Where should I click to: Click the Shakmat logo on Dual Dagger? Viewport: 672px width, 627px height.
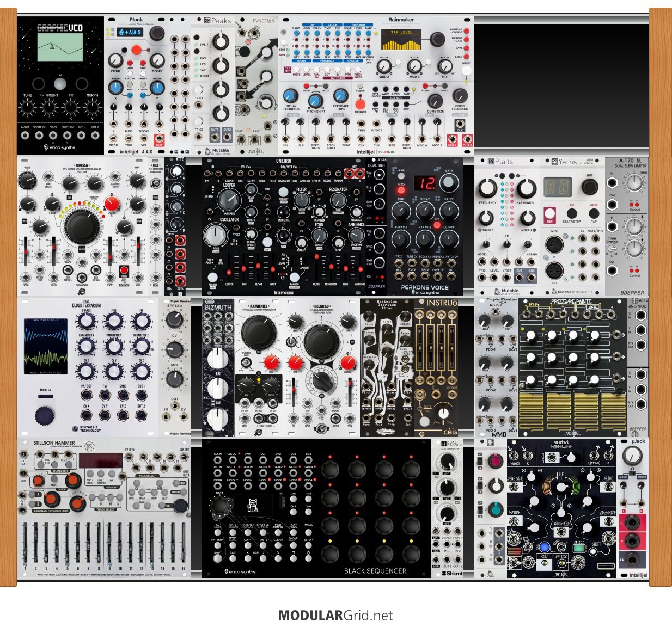click(453, 573)
